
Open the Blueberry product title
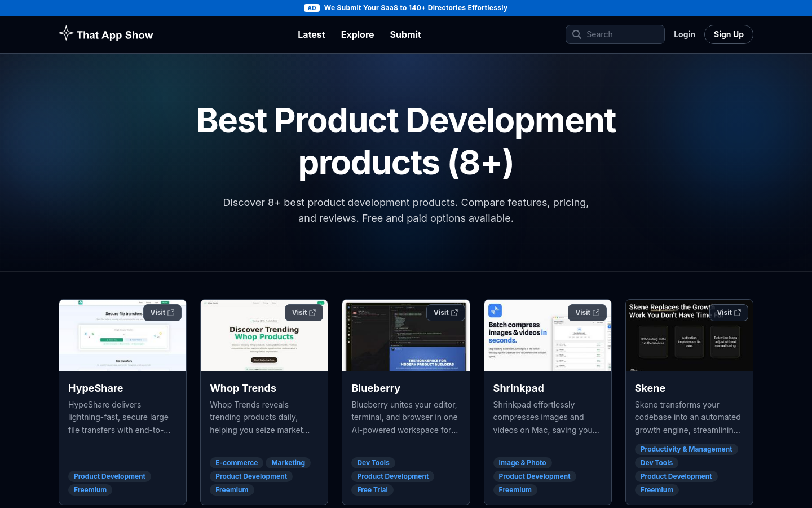point(376,388)
